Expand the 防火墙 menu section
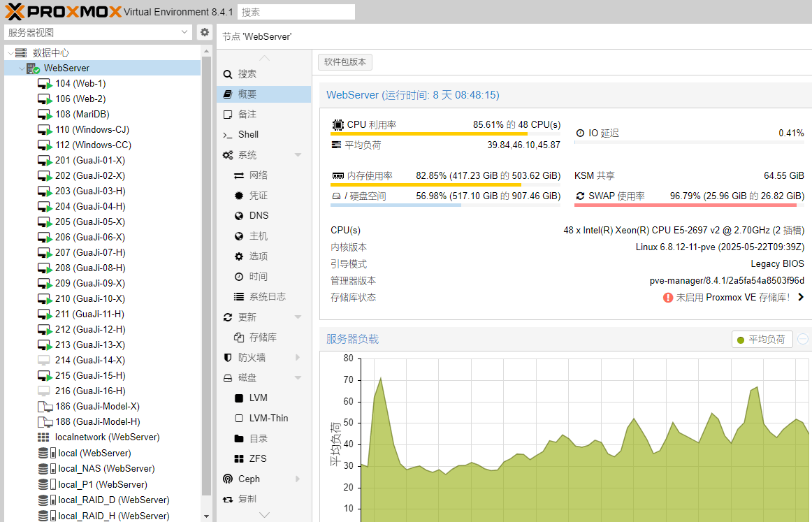This screenshot has width=812, height=522. pos(298,358)
